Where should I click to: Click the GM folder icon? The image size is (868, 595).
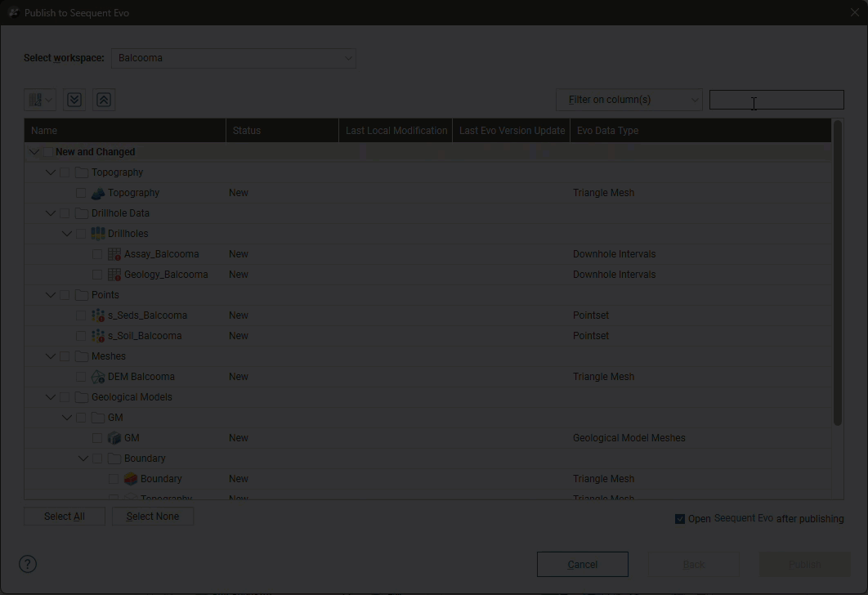coord(98,418)
